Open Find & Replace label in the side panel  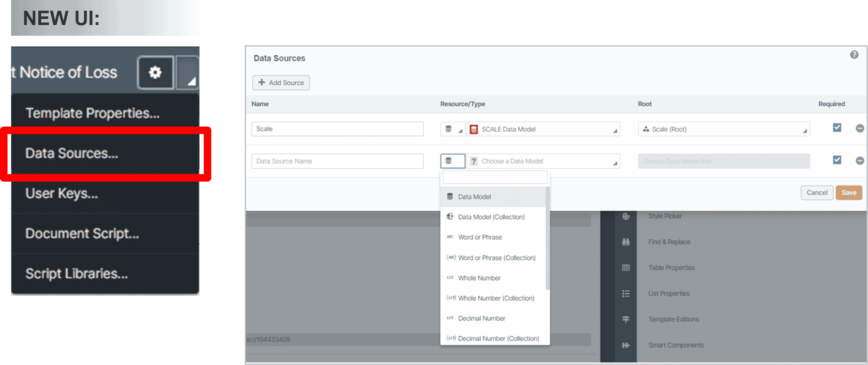(x=669, y=242)
